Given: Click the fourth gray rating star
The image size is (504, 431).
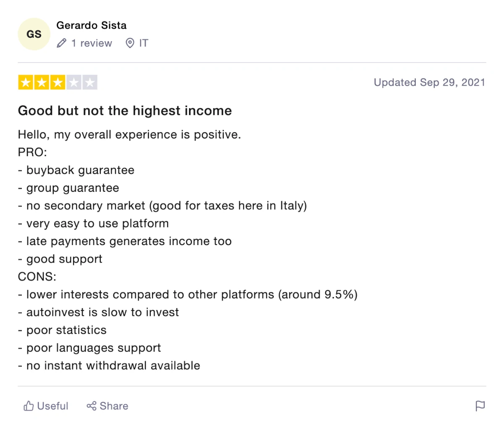Looking at the screenshot, I should 73,83.
